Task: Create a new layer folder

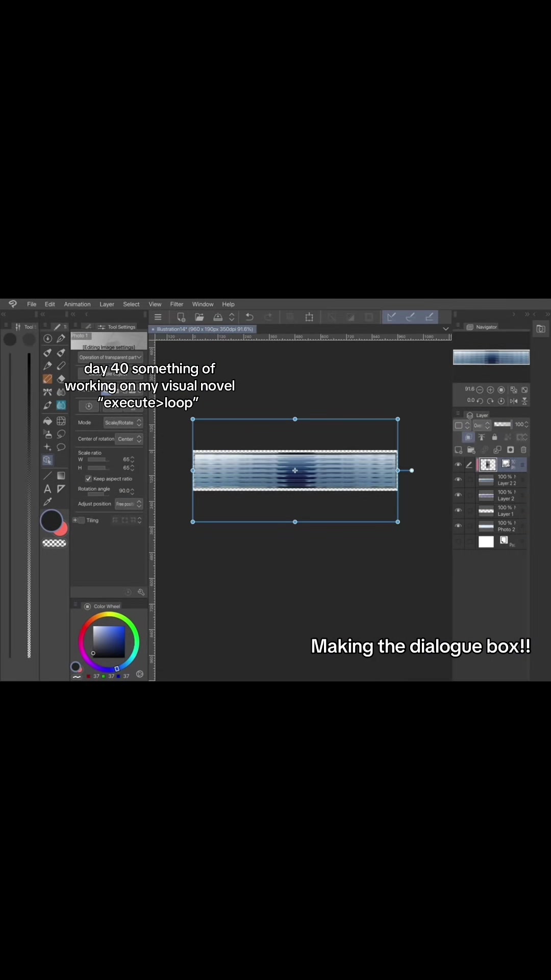Action: (471, 450)
